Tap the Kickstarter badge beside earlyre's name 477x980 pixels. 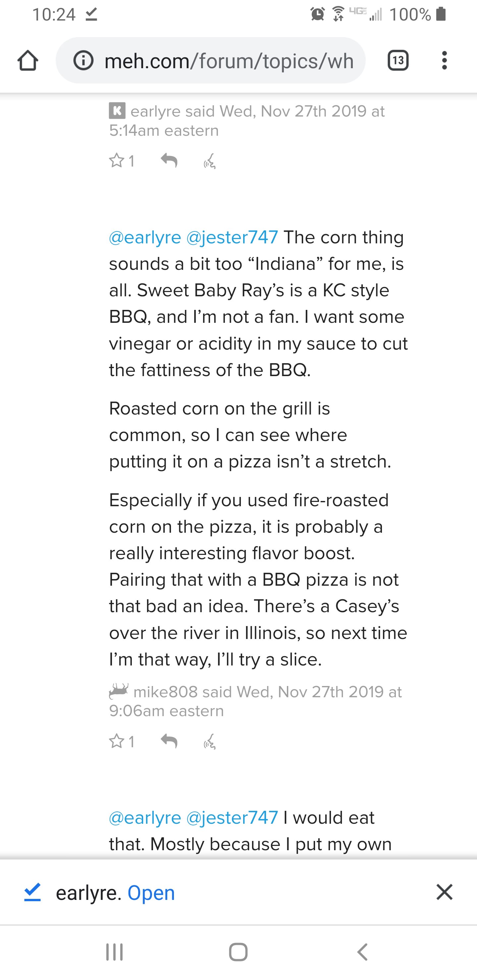pos(117,111)
